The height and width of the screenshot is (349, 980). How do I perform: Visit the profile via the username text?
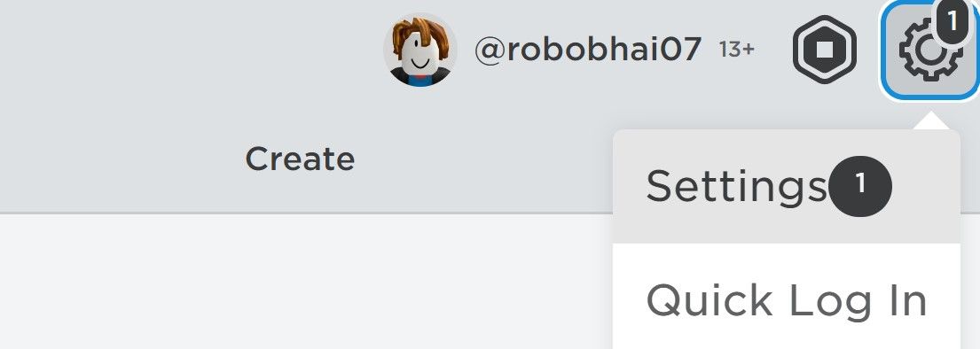(x=587, y=50)
